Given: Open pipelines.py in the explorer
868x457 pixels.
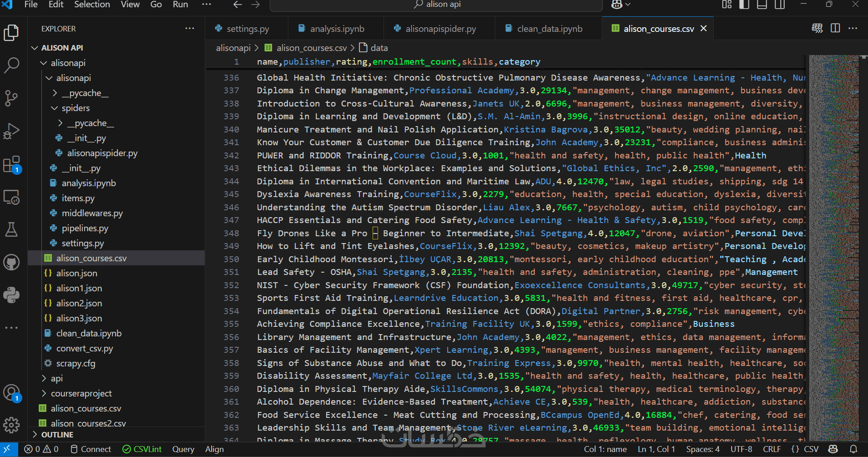Looking at the screenshot, I should [85, 228].
